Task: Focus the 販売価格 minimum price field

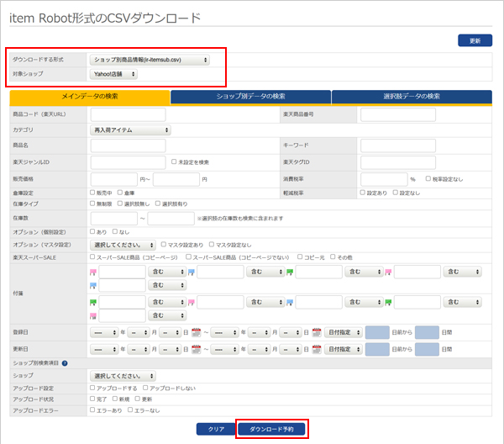Action: (x=114, y=179)
